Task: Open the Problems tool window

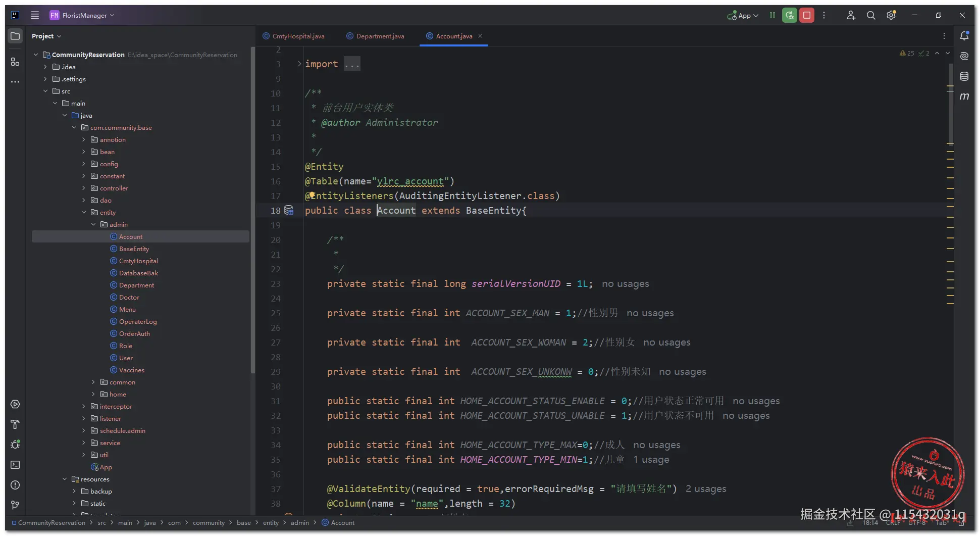Action: pos(15,485)
